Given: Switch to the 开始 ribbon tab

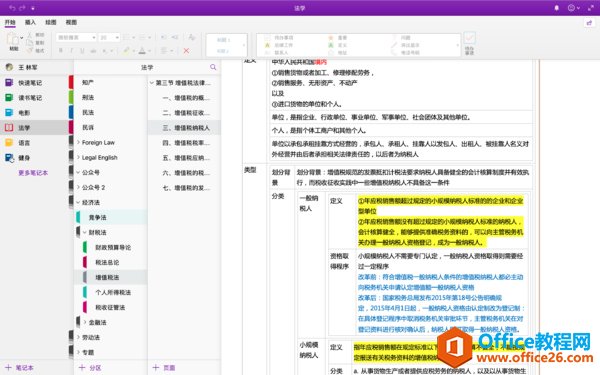Looking at the screenshot, I should 10,22.
